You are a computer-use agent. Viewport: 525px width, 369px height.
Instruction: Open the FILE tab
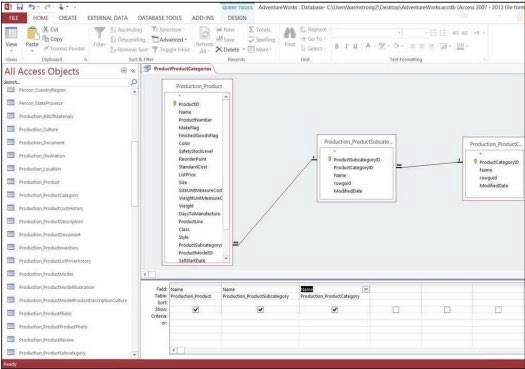(x=14, y=18)
